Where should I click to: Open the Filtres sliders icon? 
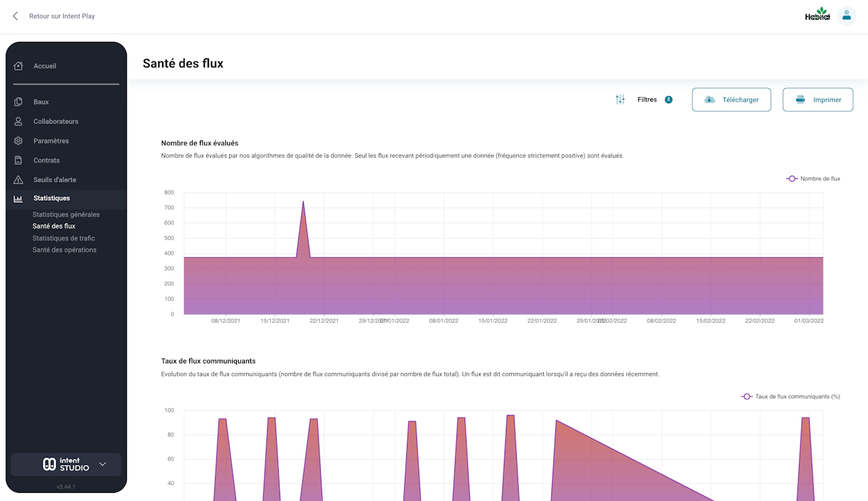coord(620,100)
